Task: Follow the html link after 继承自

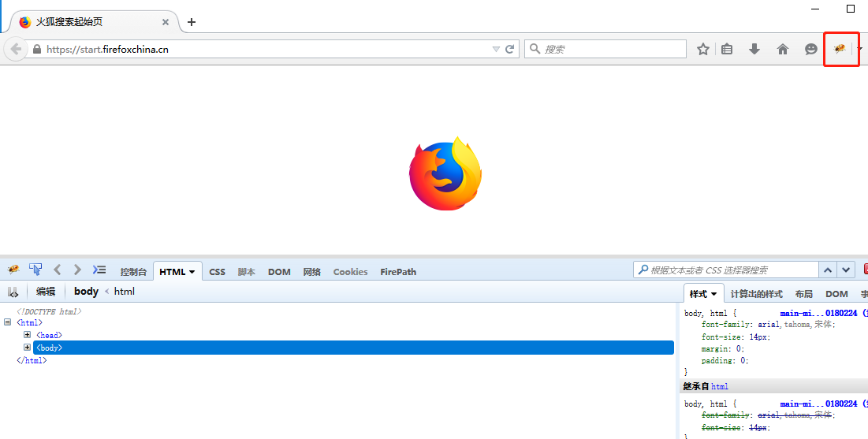Action: (720, 386)
